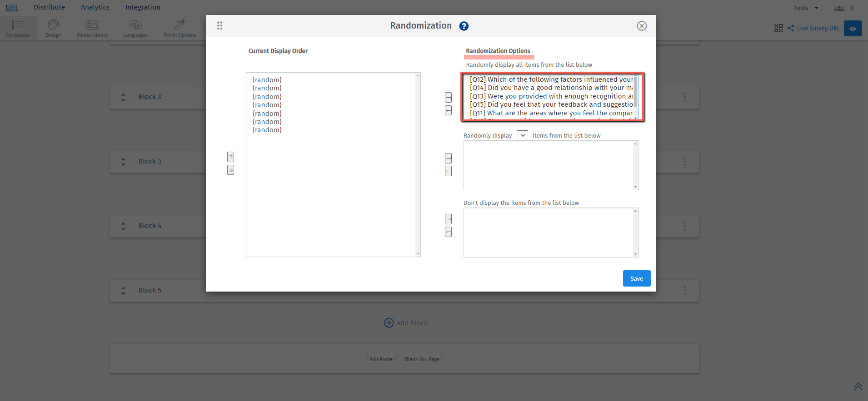The image size is (868, 401).
Task: Click the reorder arrows for Block 5
Action: tap(123, 290)
